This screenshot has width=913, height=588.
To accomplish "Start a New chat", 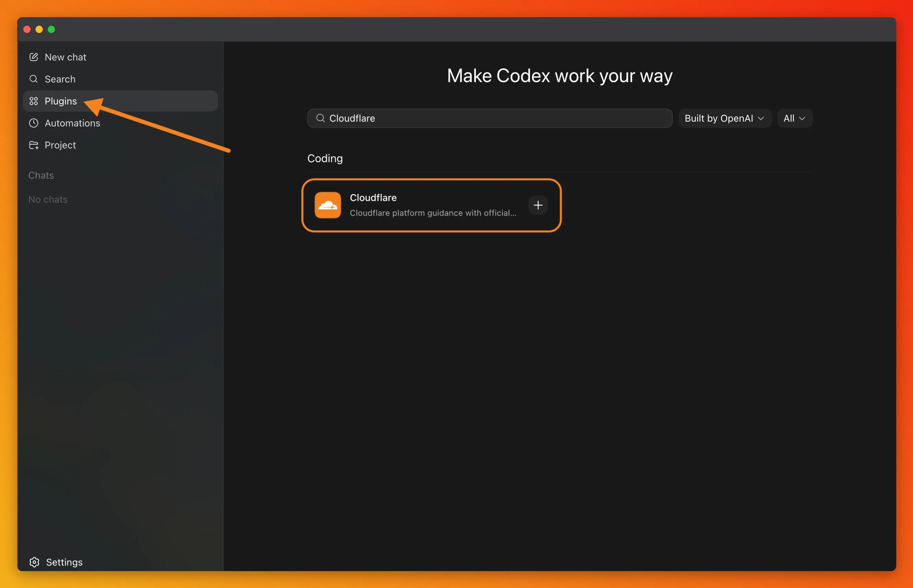I will point(120,57).
